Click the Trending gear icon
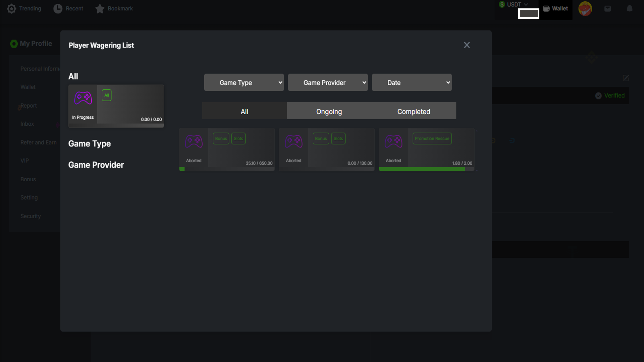Viewport: 644px width, 362px height. click(11, 9)
